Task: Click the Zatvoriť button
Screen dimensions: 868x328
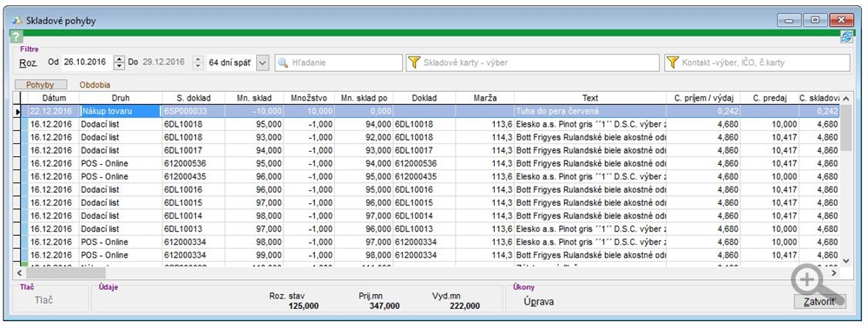Action: [x=819, y=302]
